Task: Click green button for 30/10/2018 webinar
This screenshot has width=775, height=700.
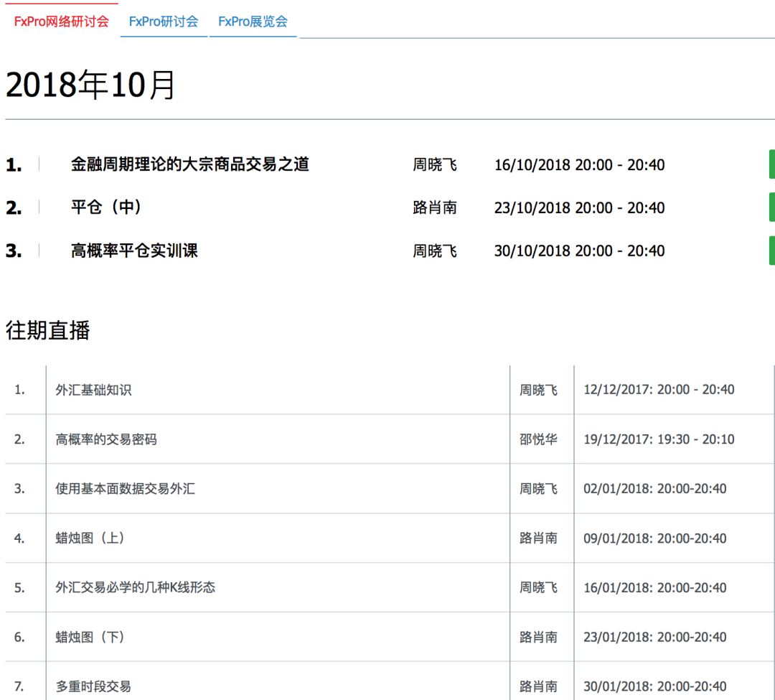Action: tap(771, 250)
